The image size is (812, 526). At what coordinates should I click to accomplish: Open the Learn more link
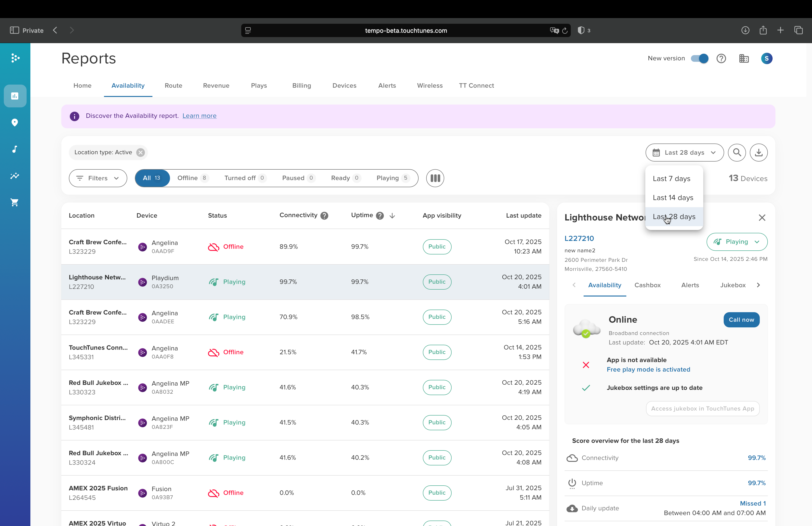(x=199, y=116)
